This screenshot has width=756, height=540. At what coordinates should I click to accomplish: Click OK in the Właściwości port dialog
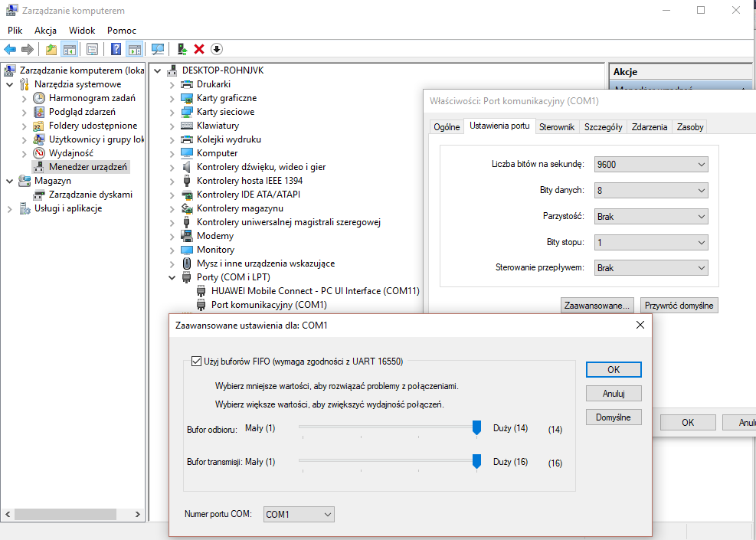click(688, 422)
